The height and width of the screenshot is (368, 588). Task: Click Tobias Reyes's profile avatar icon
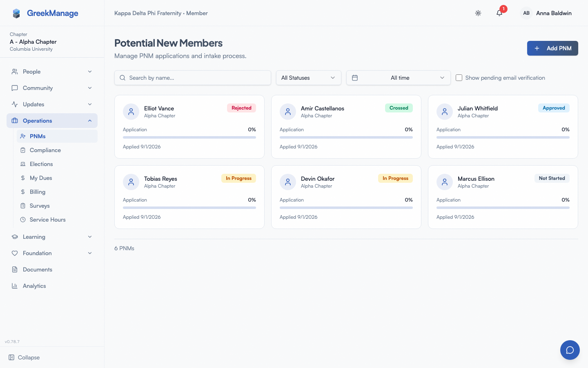[x=131, y=182]
